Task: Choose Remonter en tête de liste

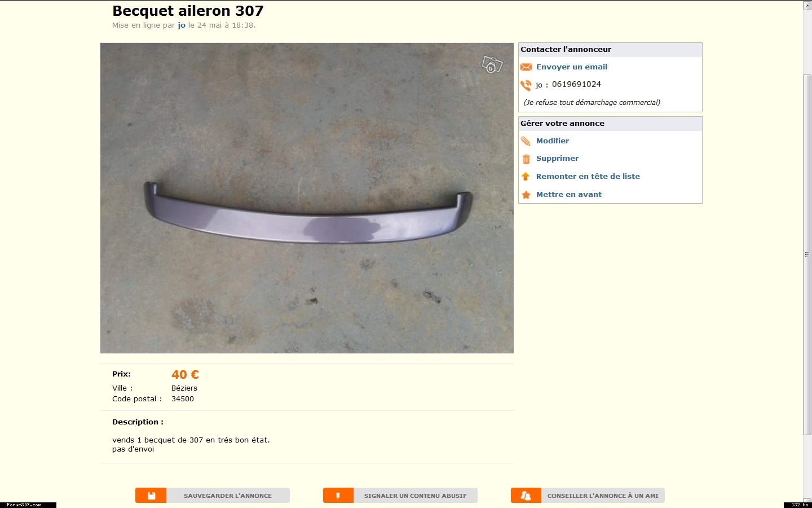Action: [588, 176]
